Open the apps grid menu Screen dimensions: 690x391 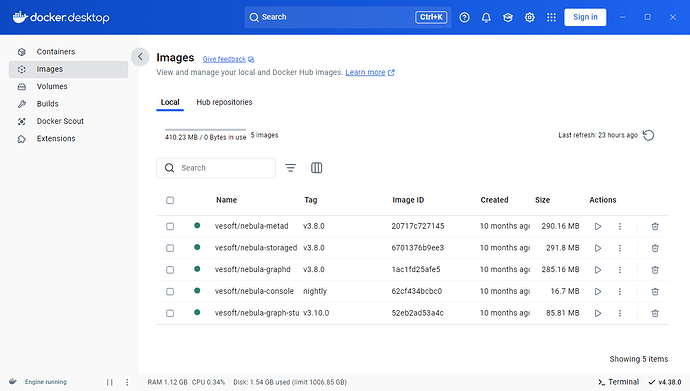pos(551,17)
